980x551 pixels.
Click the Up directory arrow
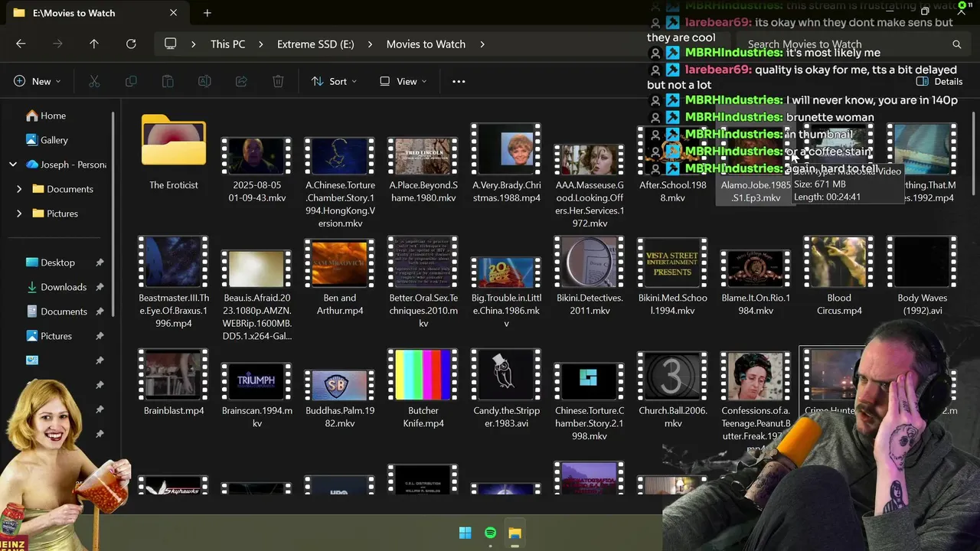click(94, 44)
